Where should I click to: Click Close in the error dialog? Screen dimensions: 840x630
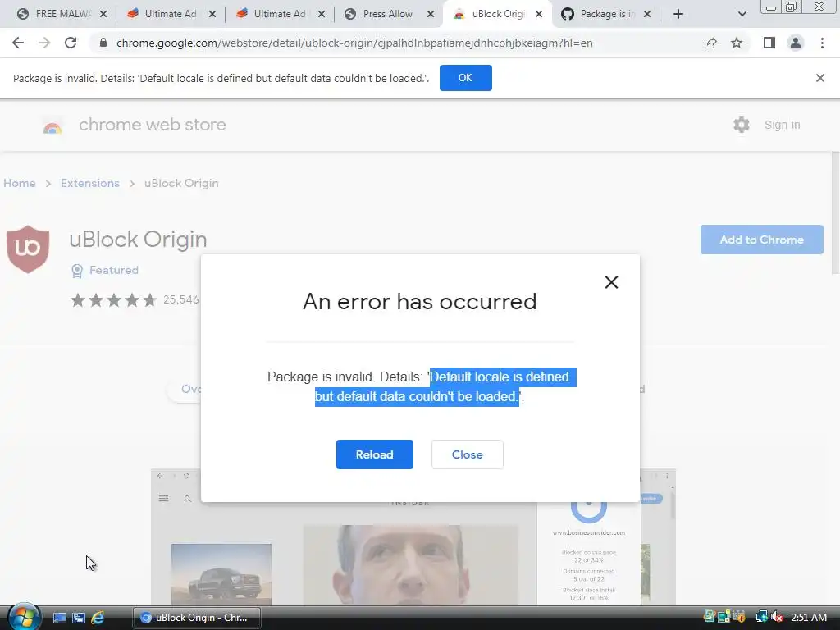tap(467, 454)
